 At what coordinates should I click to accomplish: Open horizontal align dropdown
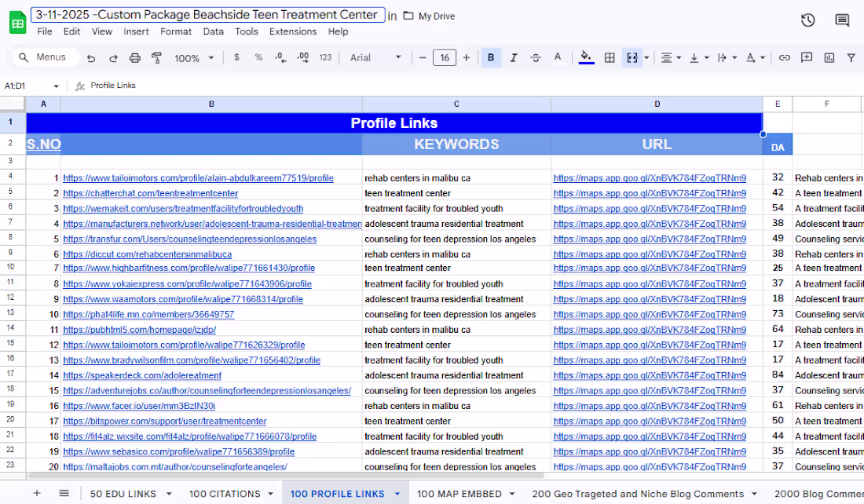(x=671, y=57)
